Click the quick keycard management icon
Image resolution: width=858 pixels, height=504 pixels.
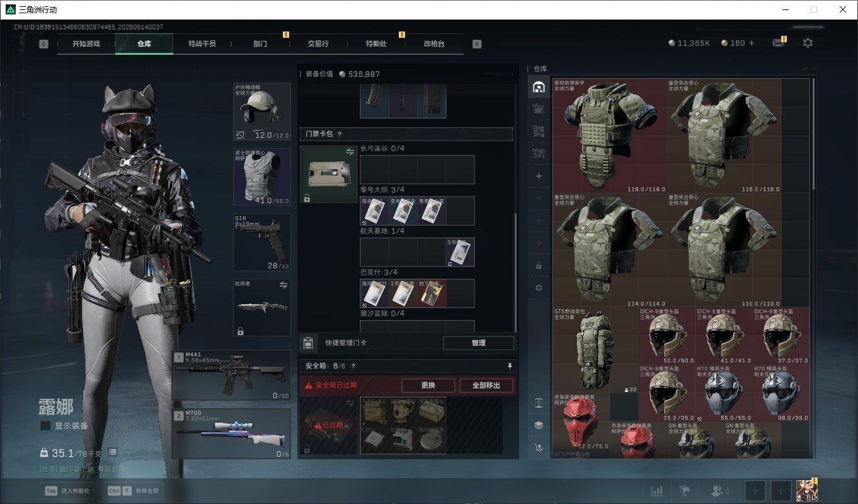(x=308, y=343)
